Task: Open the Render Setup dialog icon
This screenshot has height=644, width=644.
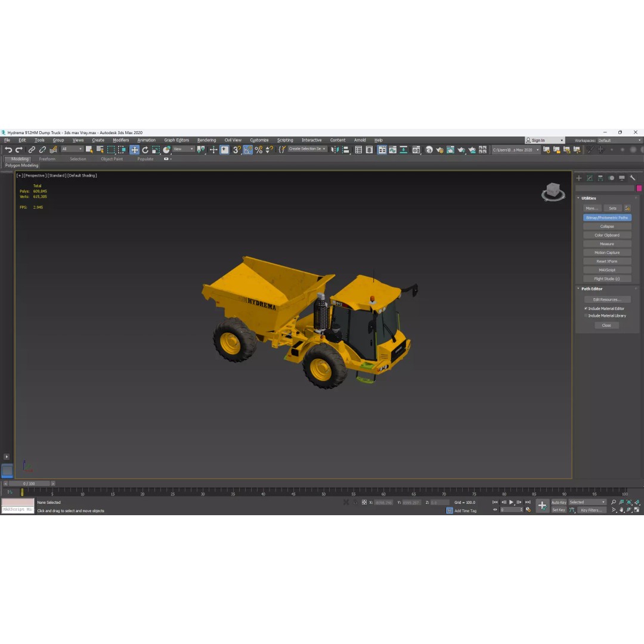Action: (x=439, y=150)
